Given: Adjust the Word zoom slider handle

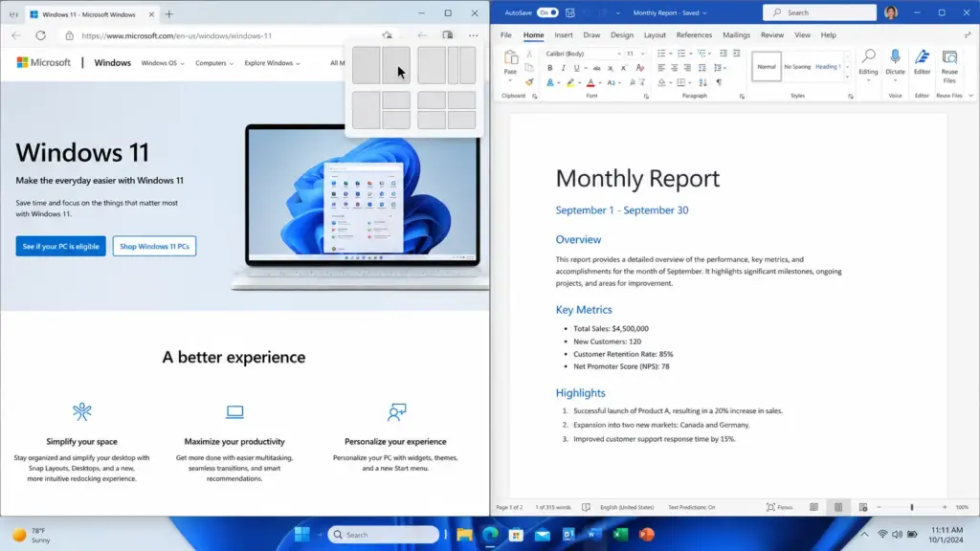Looking at the screenshot, I should [912, 507].
